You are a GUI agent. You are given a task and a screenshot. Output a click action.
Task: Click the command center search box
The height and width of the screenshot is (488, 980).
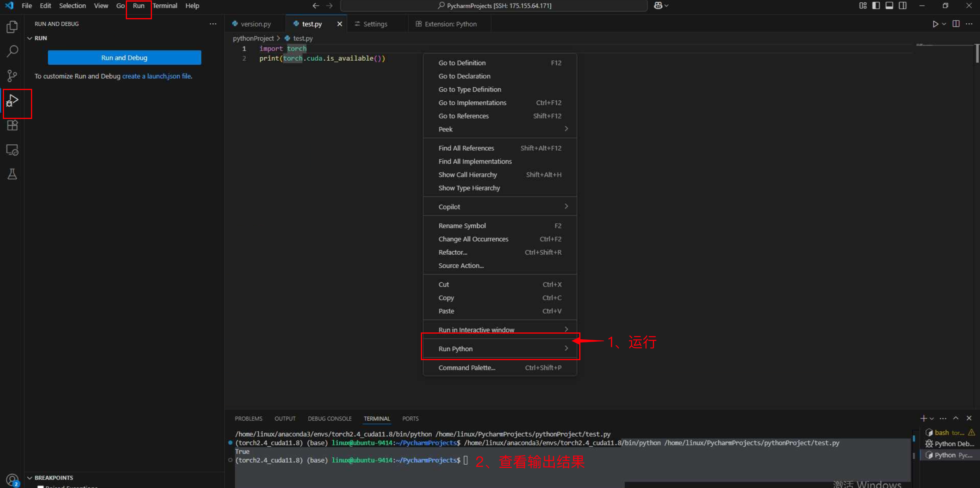click(x=494, y=6)
